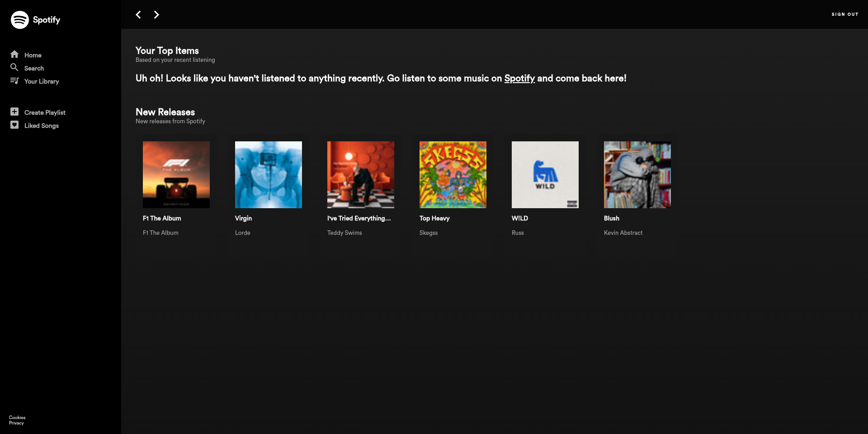
Task: Click the 'I've Tried Everything...' title
Action: [x=359, y=218]
